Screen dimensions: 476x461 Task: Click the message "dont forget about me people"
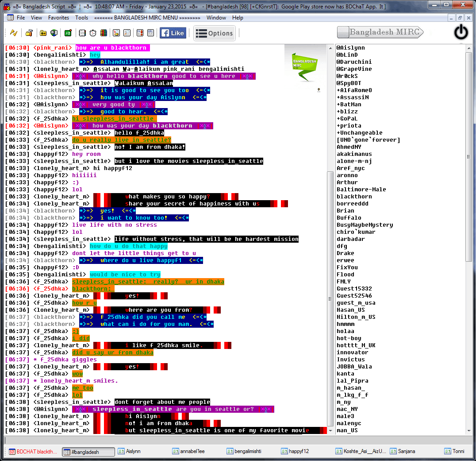tap(162, 402)
